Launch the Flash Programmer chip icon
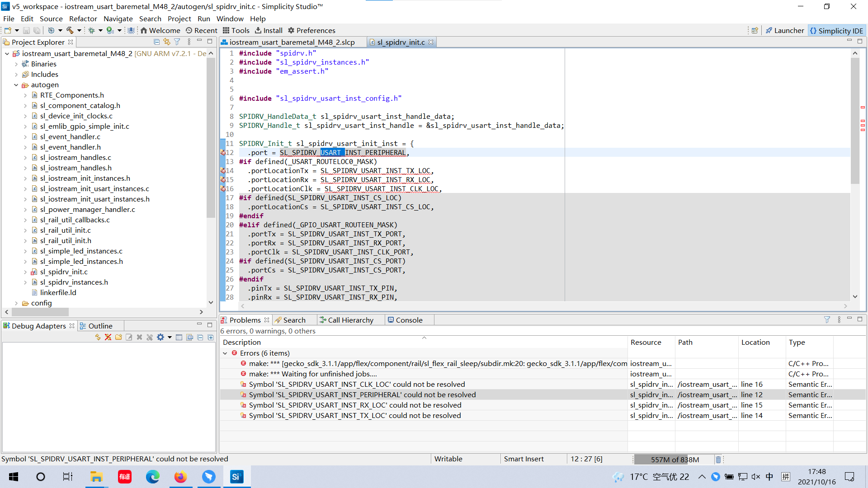Viewport: 868px width, 488px height. point(131,30)
